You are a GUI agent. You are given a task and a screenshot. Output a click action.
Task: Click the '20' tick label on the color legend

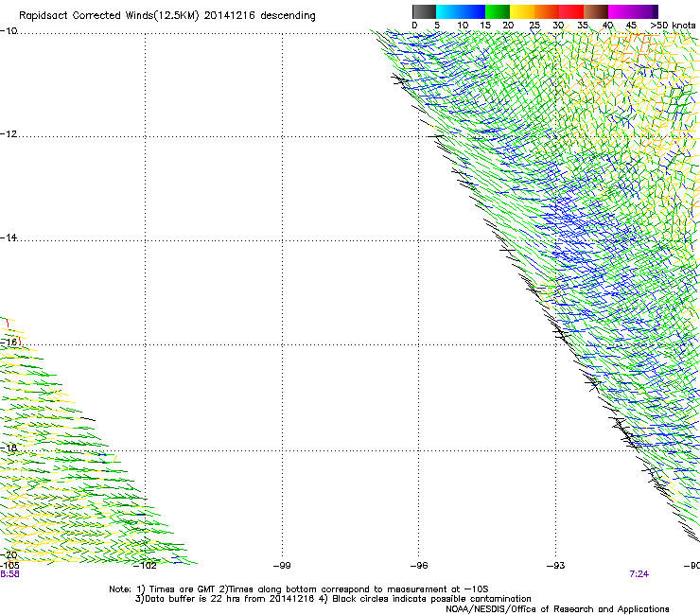pos(508,26)
